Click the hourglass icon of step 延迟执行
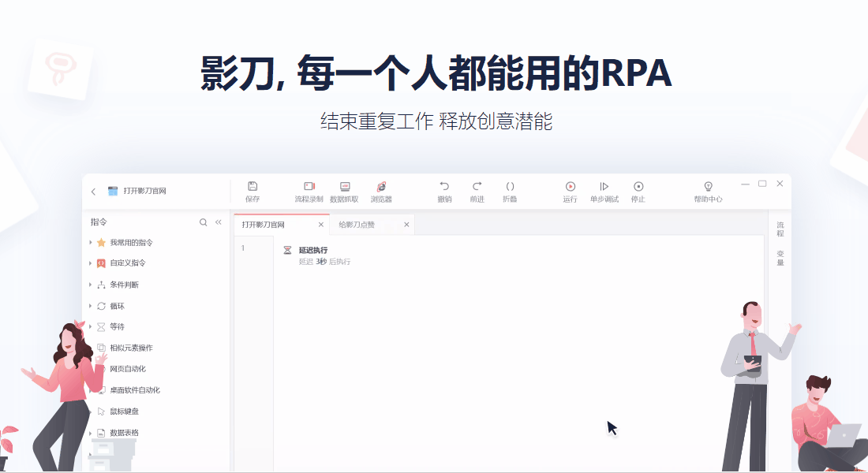This screenshot has width=868, height=473. 287,250
